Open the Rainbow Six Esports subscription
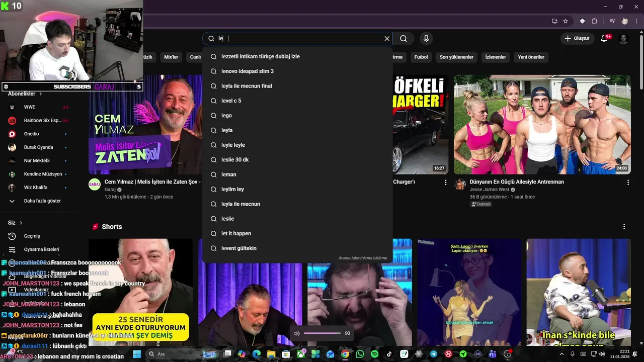This screenshot has height=362, width=644. 38,121
